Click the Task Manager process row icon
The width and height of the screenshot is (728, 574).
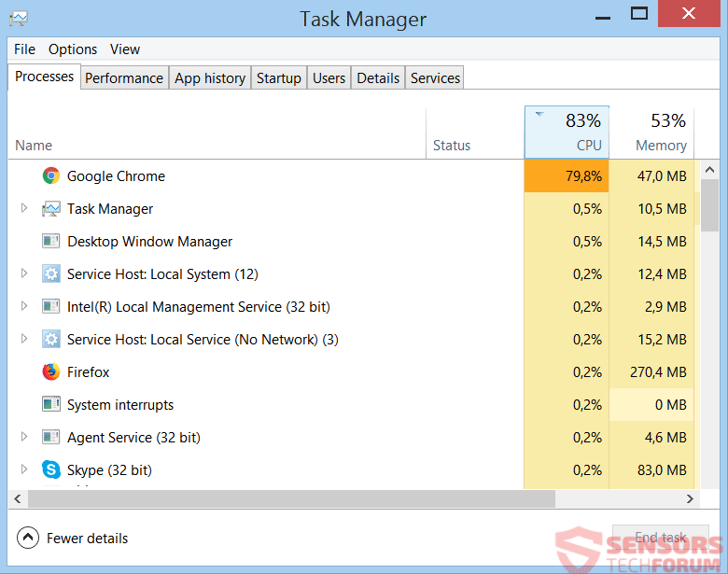[x=51, y=209]
